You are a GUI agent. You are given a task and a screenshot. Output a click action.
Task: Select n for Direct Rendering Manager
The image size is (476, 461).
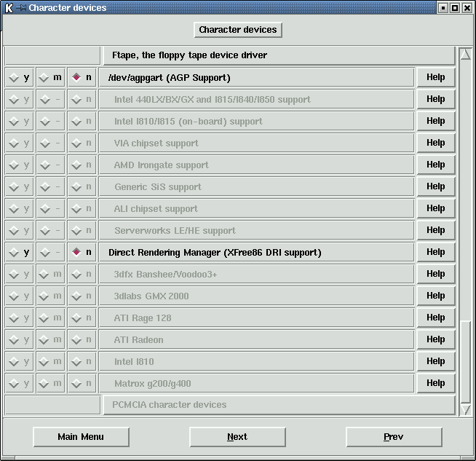tap(82, 253)
